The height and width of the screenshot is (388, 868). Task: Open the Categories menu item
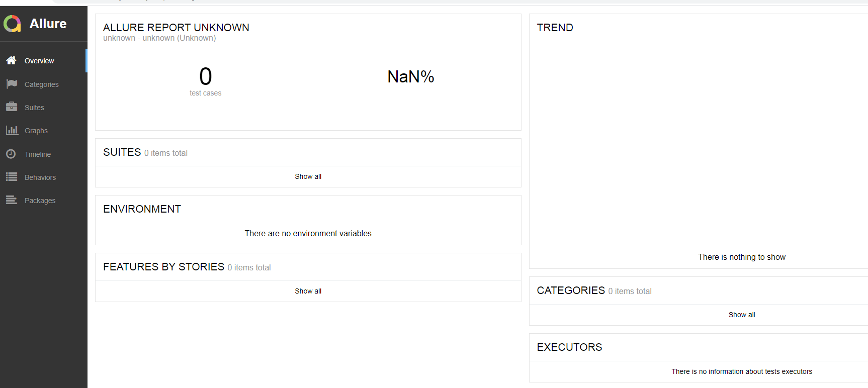pyautogui.click(x=44, y=84)
